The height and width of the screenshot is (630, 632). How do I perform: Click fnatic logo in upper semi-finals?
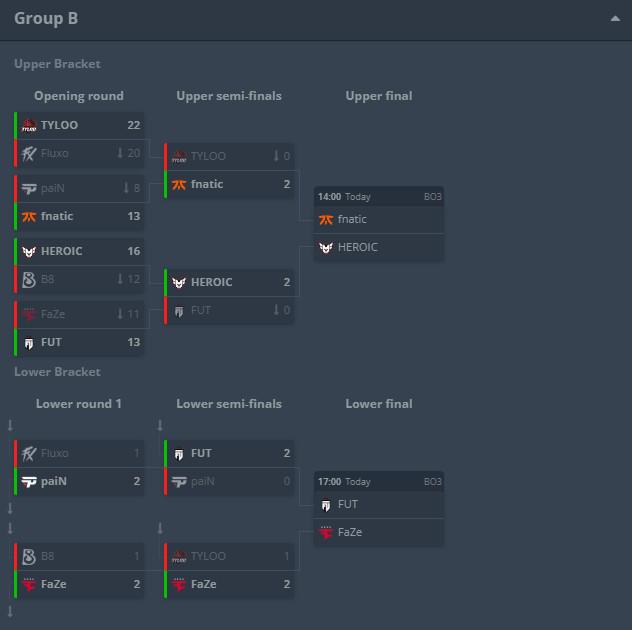[x=179, y=184]
